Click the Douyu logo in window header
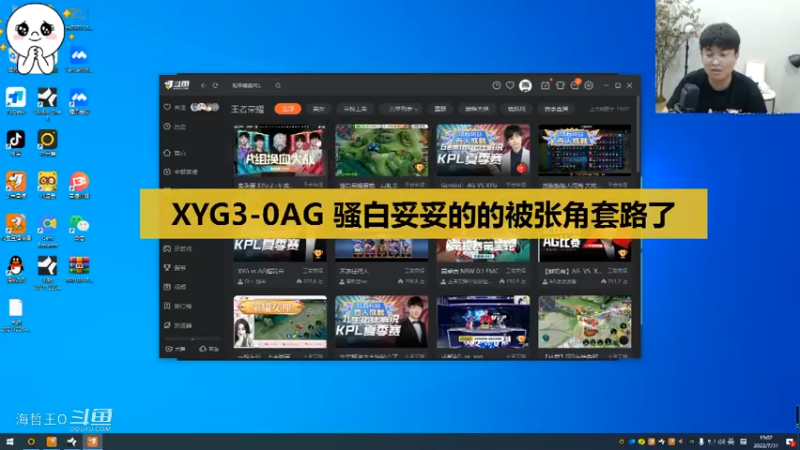Image resolution: width=800 pixels, height=450 pixels. tap(177, 85)
